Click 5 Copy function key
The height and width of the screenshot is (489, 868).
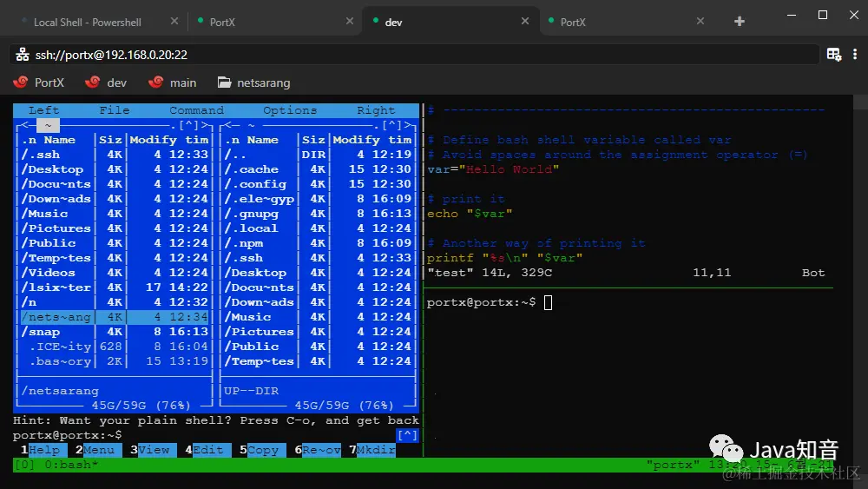(x=262, y=450)
